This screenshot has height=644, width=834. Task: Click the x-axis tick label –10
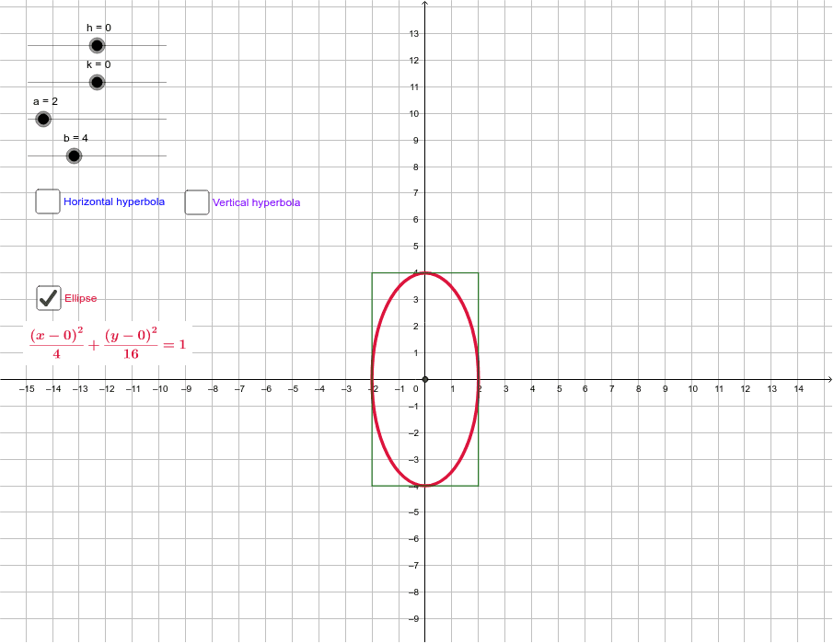[x=160, y=389]
